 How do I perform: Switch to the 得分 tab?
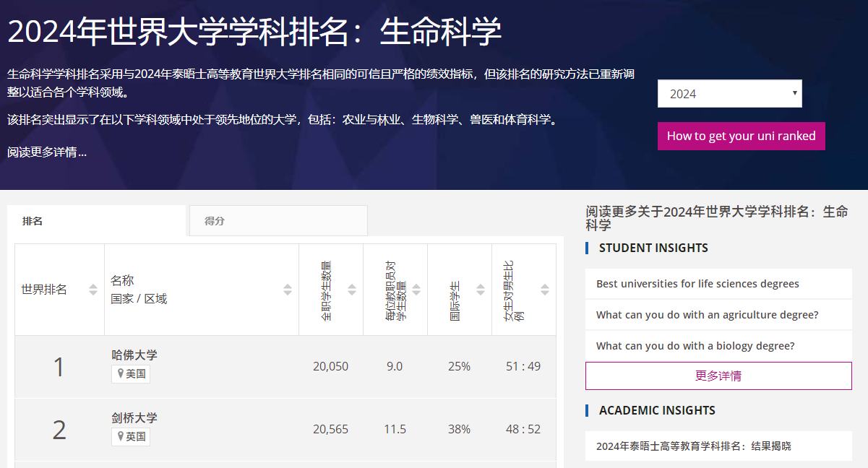pos(215,221)
